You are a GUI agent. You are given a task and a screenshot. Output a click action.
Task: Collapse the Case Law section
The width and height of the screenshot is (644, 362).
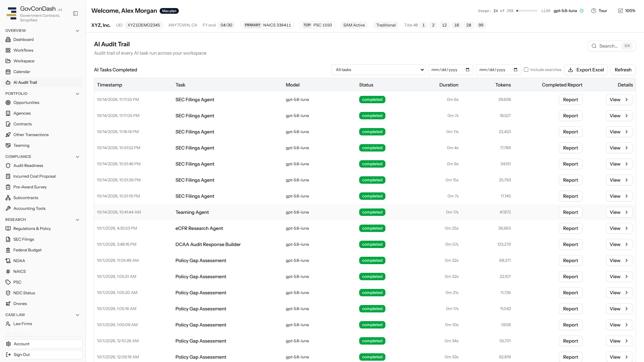(x=77, y=315)
